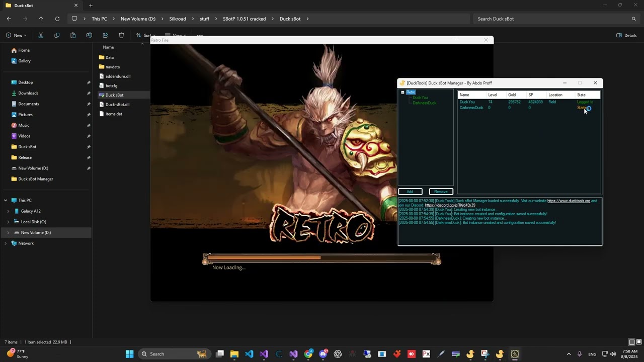Collapse the This PC tree node
This screenshot has height=362, width=644.
point(6,200)
